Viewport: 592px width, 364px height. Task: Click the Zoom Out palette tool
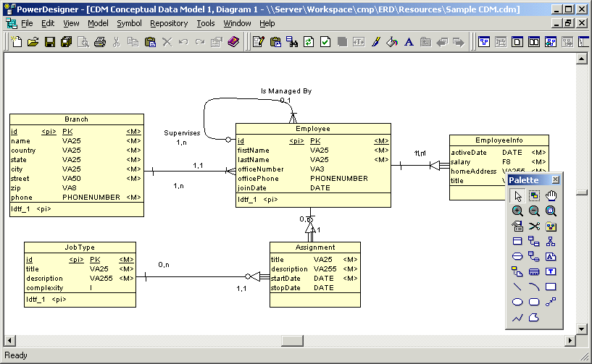[534, 211]
